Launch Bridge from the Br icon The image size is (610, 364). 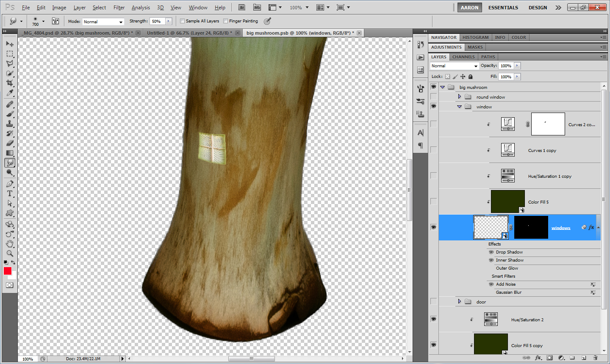click(241, 8)
